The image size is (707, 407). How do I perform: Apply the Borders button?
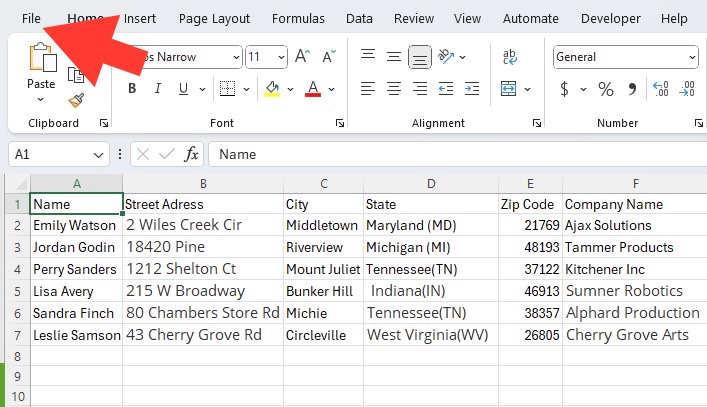click(227, 89)
